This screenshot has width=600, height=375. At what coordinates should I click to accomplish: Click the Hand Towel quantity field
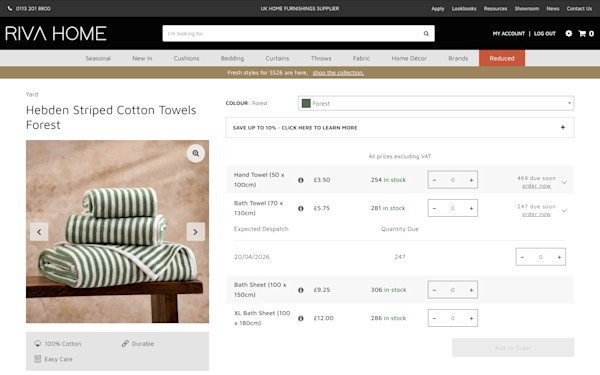[x=453, y=180]
